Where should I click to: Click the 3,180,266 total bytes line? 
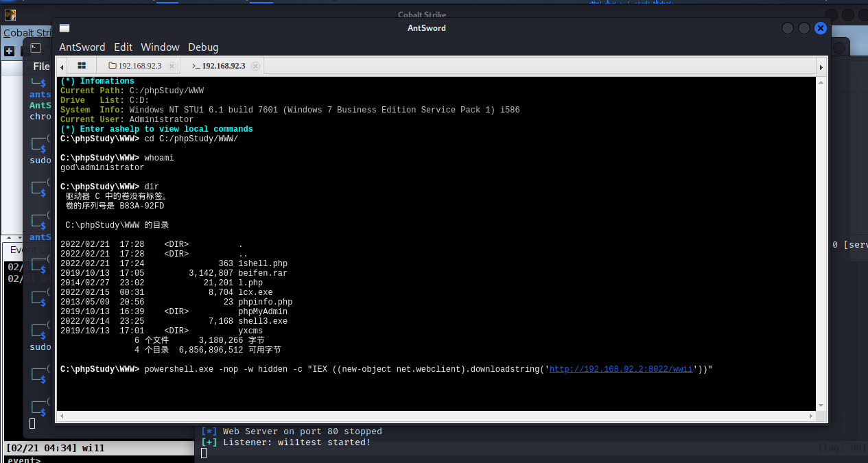point(199,340)
